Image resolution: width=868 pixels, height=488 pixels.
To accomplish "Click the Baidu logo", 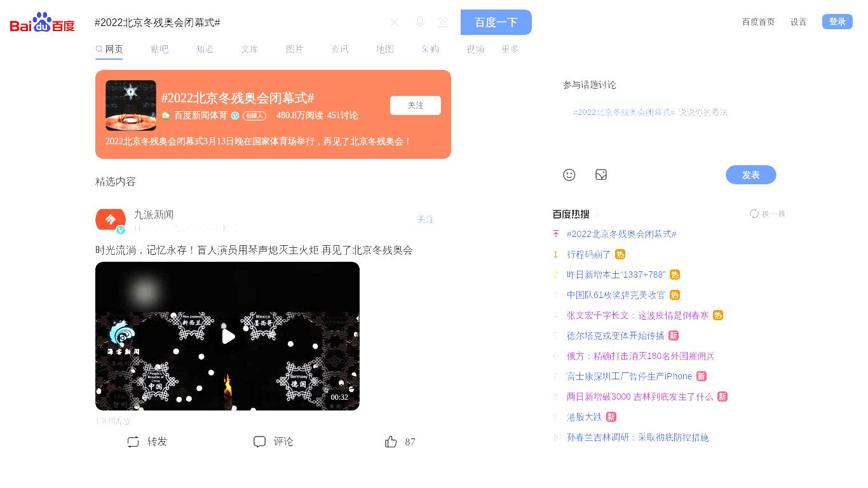I will [x=43, y=23].
